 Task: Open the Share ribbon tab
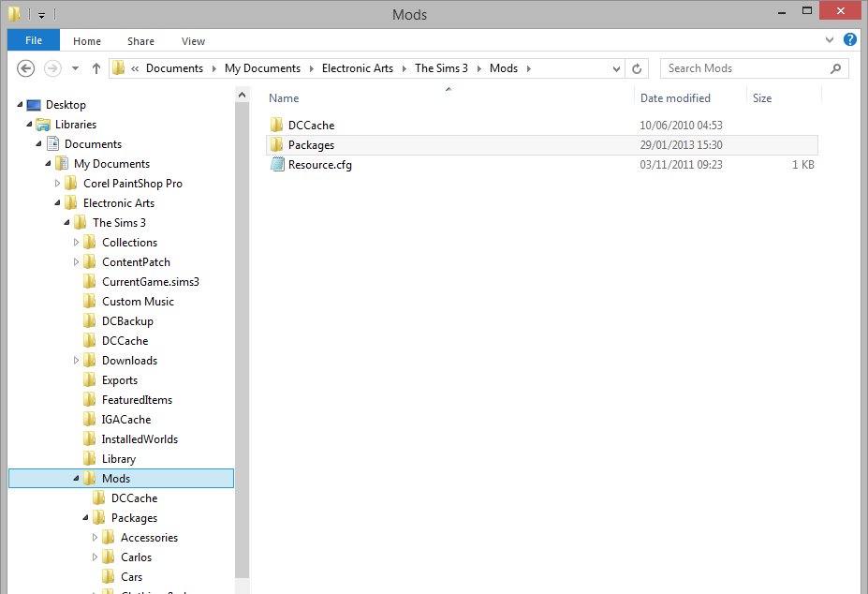tap(140, 41)
